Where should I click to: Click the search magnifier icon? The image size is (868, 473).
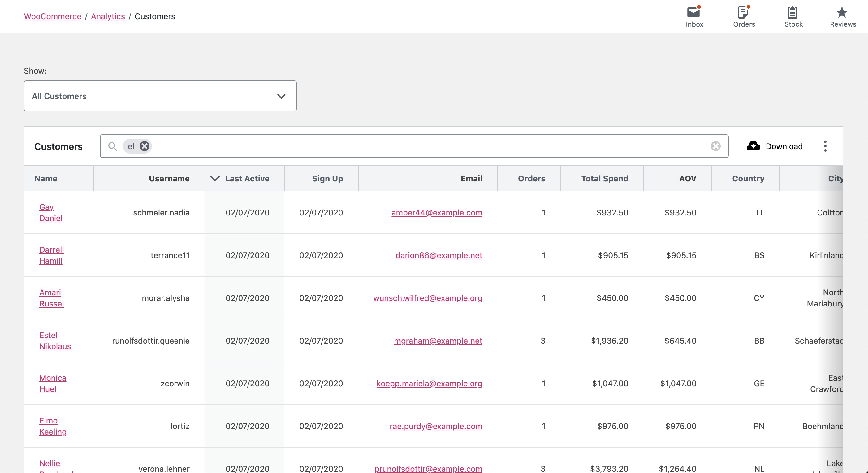coord(113,146)
